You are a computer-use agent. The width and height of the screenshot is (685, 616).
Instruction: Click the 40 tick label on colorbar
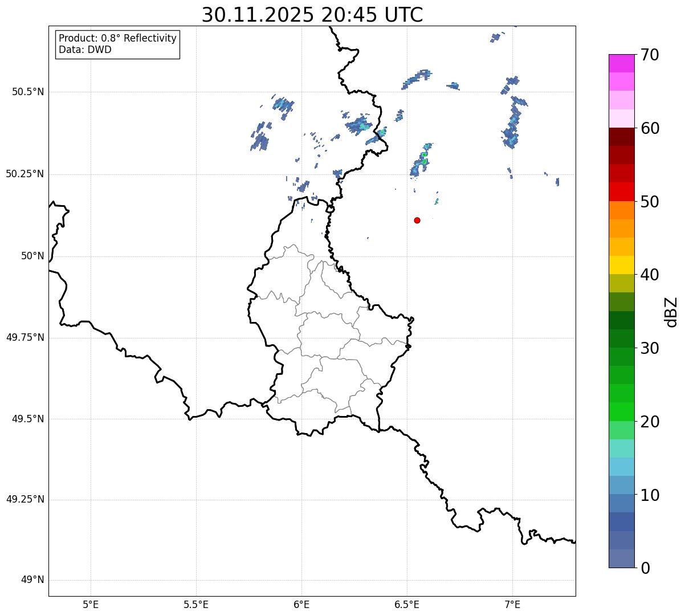coord(650,275)
